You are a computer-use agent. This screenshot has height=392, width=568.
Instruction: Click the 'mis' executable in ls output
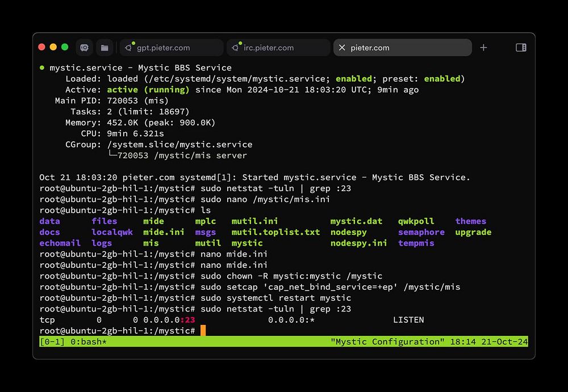pyautogui.click(x=151, y=243)
